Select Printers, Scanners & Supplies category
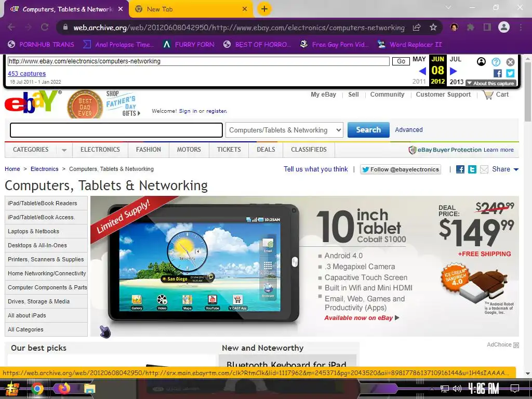 (x=46, y=259)
